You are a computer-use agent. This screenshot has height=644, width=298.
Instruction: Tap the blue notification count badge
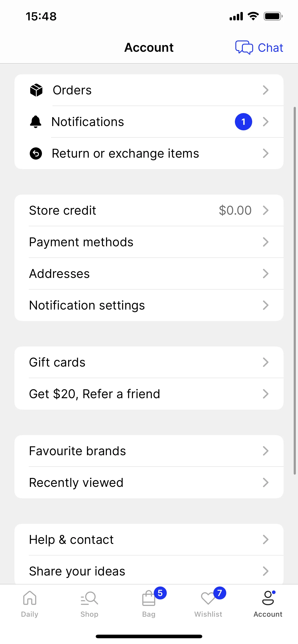(243, 122)
